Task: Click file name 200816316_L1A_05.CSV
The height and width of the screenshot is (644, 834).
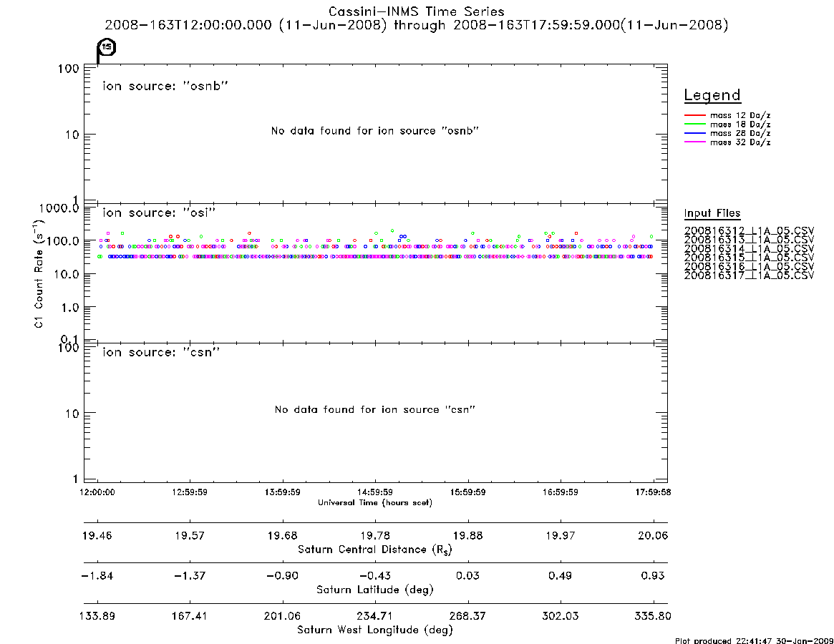Action: click(749, 267)
